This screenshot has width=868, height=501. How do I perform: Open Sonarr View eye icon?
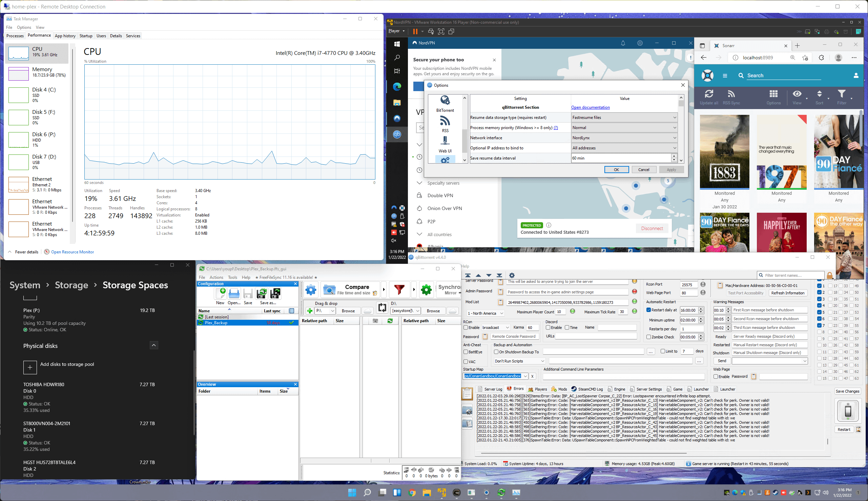coord(797,94)
